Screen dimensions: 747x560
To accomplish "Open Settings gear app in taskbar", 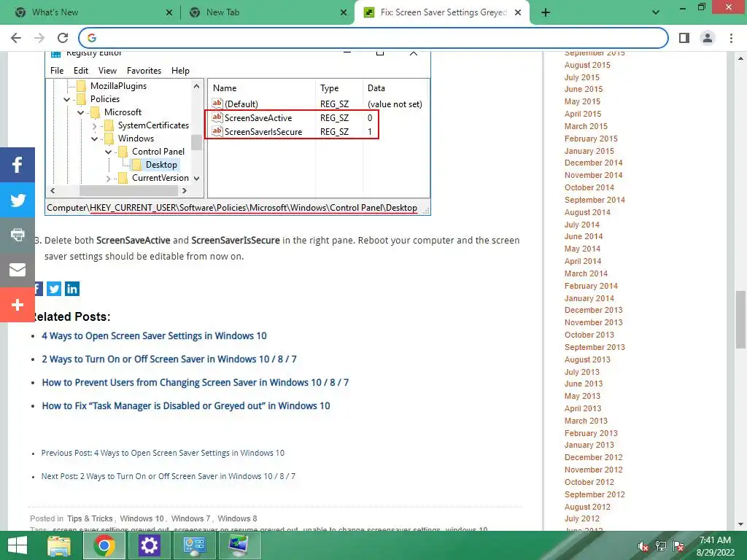I will [149, 545].
